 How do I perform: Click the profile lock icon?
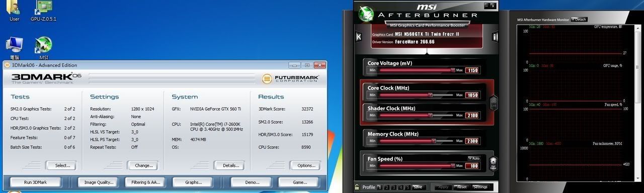click(x=357, y=187)
